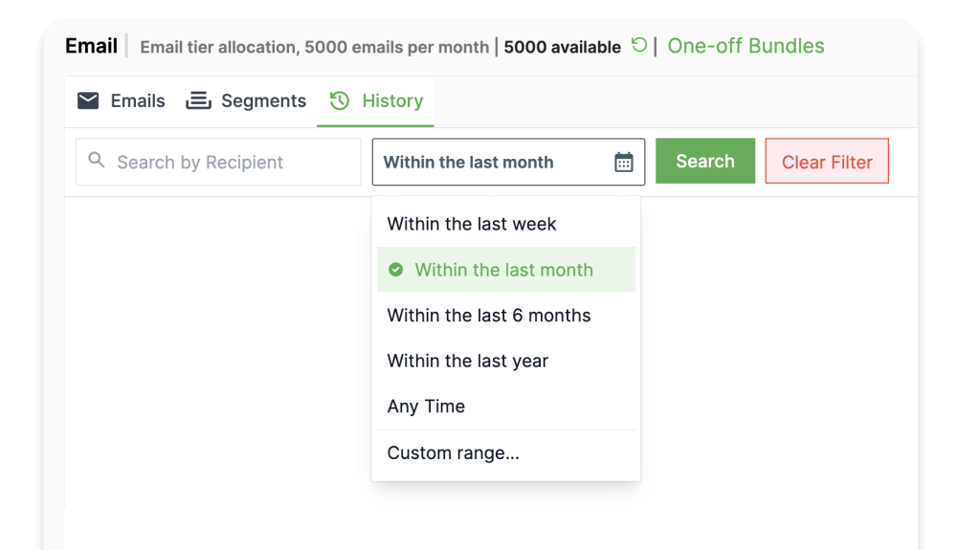980x550 pixels.
Task: Choose Within the last week
Action: point(506,224)
